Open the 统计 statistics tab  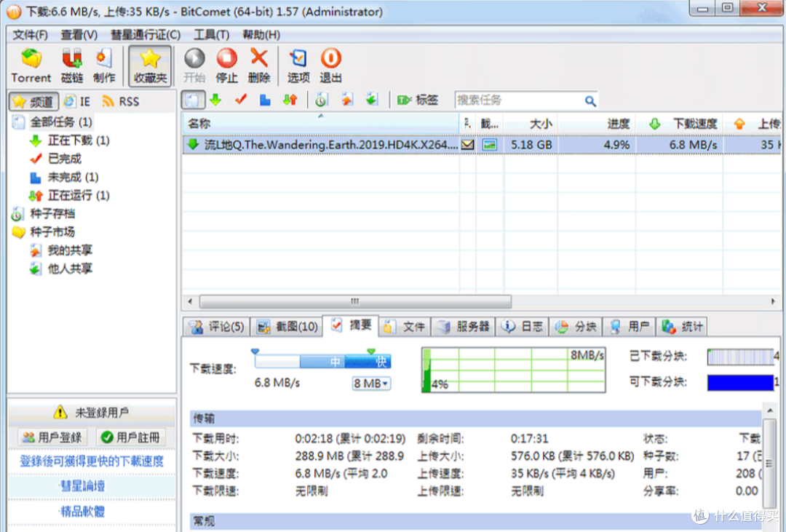pyautogui.click(x=682, y=327)
